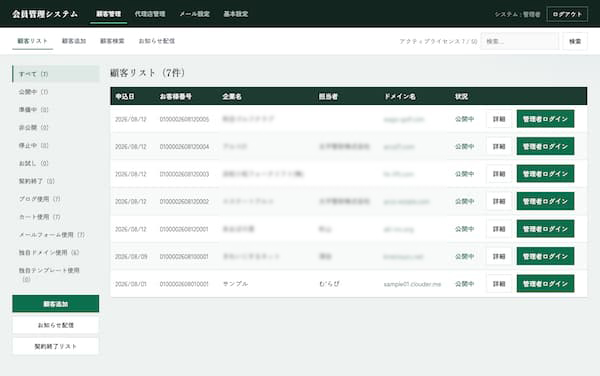Click the ログアウト button
600x376 pixels.
click(567, 14)
